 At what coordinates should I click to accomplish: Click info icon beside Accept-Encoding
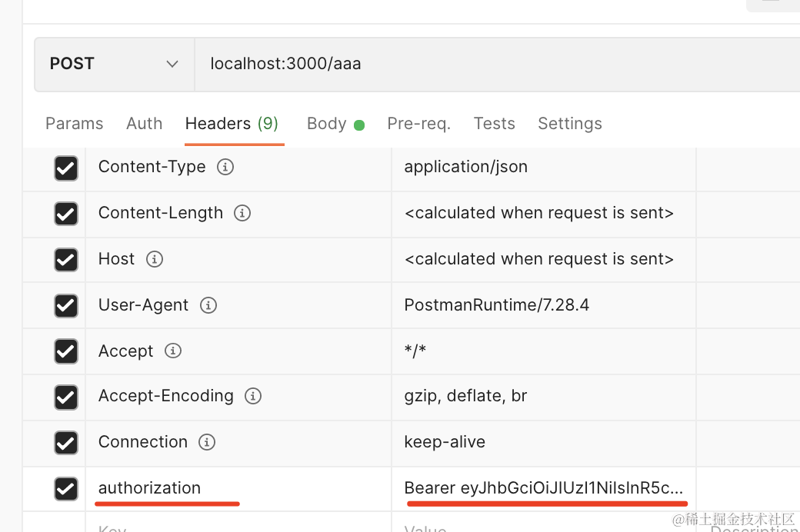point(253,396)
